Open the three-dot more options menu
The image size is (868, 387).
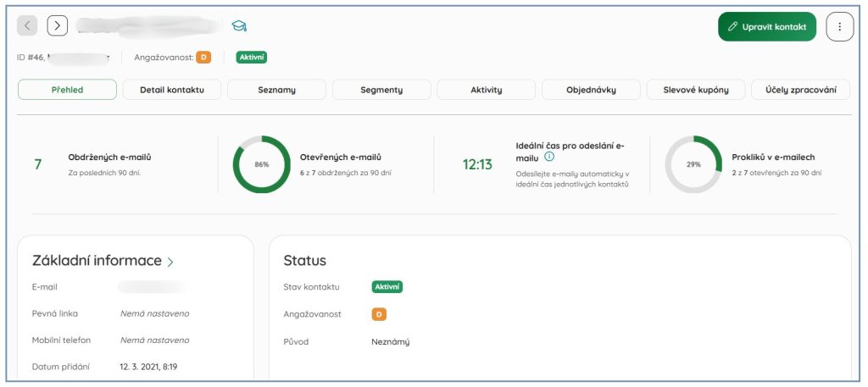[839, 26]
